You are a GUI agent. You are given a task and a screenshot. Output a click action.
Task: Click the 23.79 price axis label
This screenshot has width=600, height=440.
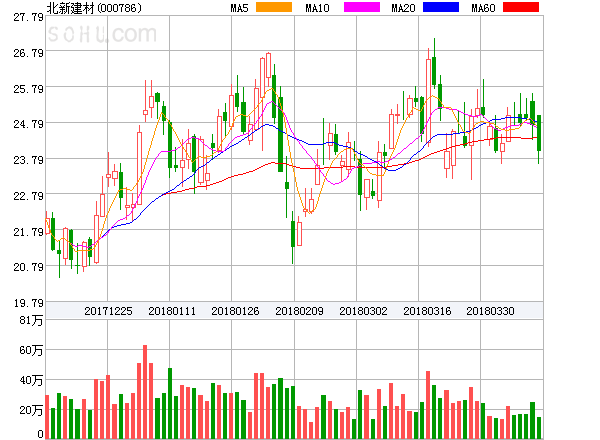point(28,160)
